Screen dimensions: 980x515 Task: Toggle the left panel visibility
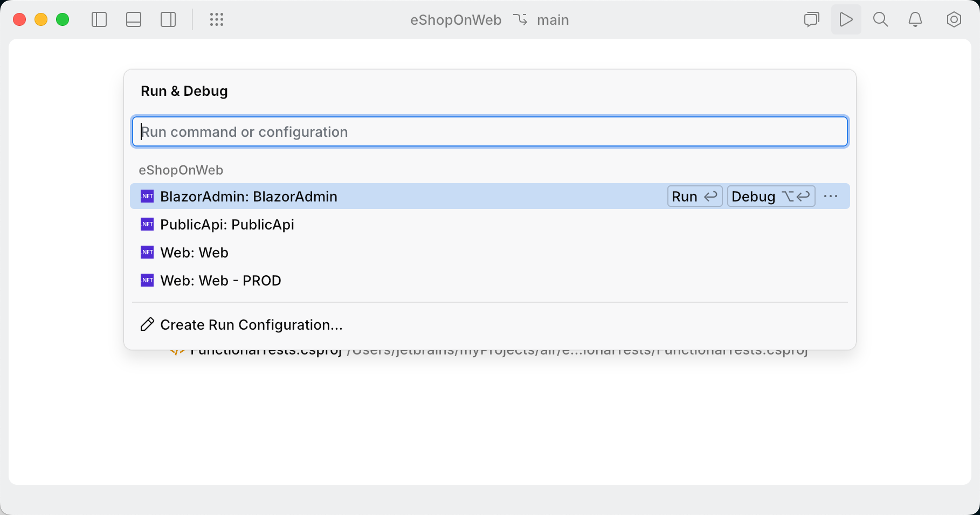(99, 19)
